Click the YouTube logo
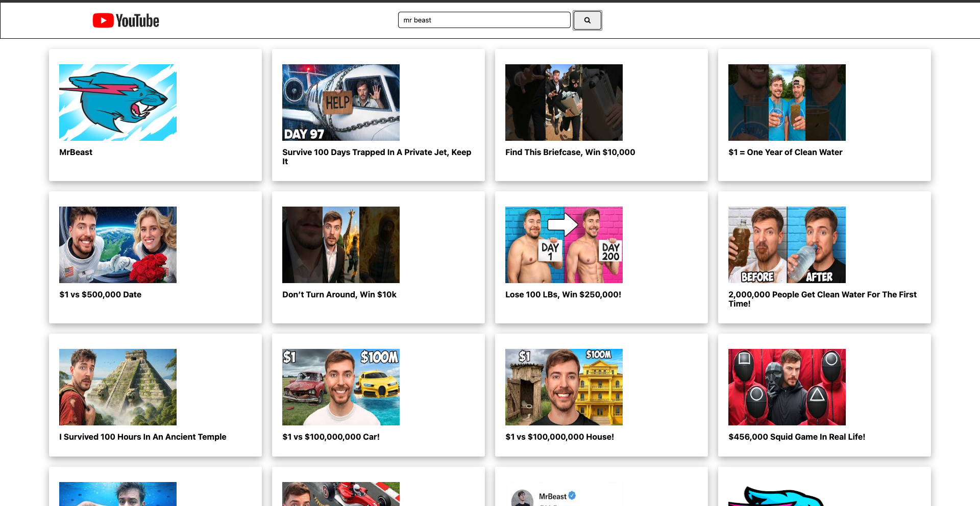Image resolution: width=980 pixels, height=506 pixels. pyautogui.click(x=125, y=20)
